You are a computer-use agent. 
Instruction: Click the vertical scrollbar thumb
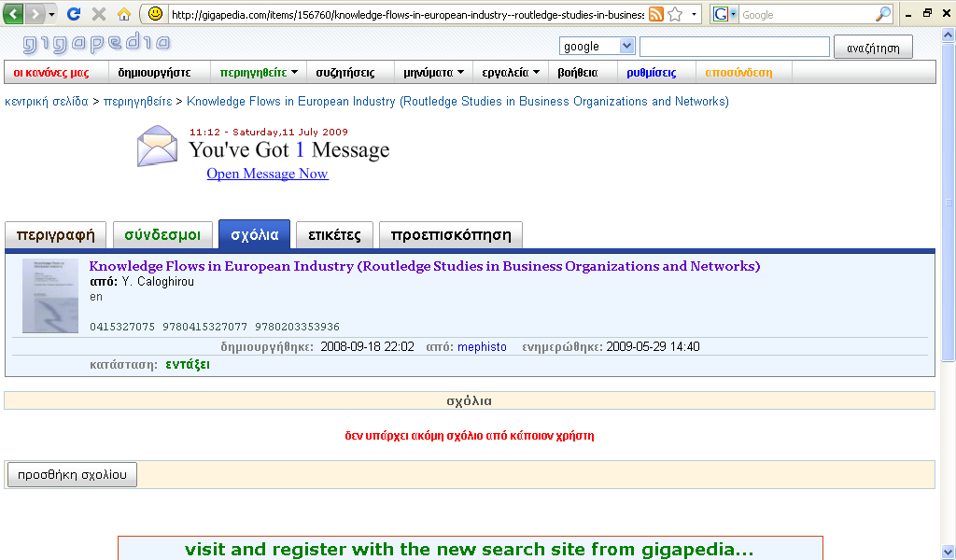[x=949, y=203]
